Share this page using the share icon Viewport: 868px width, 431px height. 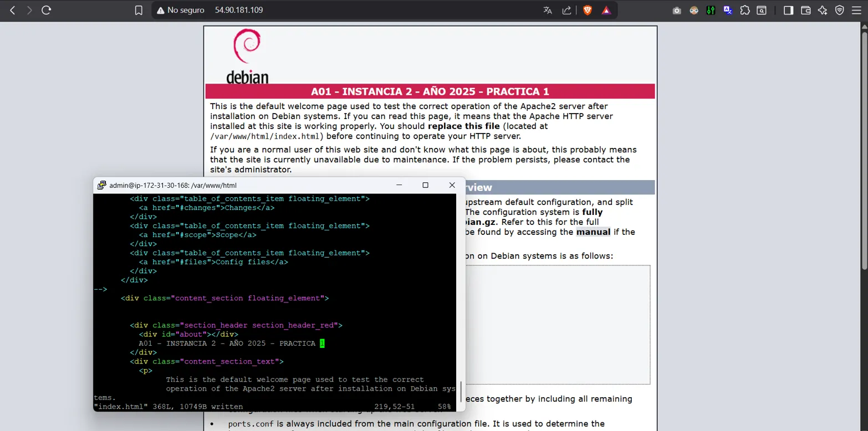click(566, 11)
